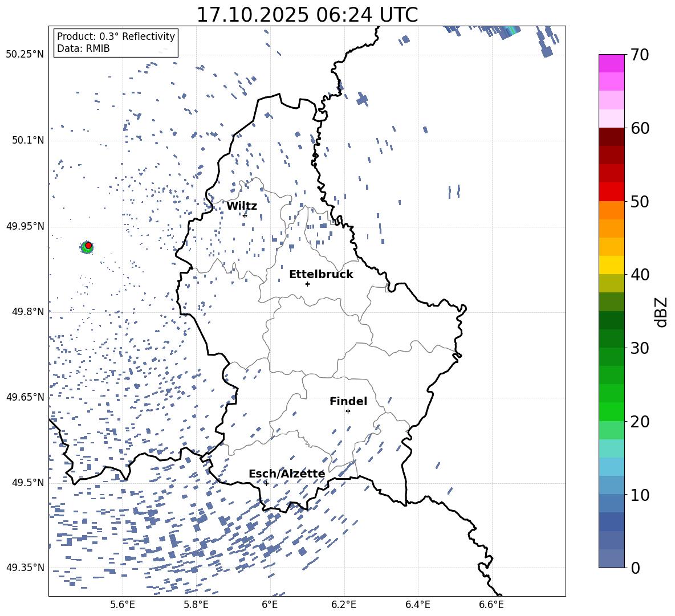The height and width of the screenshot is (616, 675).
Task: Click the "Product: 0.3° Reflectivity" text
Action: pos(116,36)
